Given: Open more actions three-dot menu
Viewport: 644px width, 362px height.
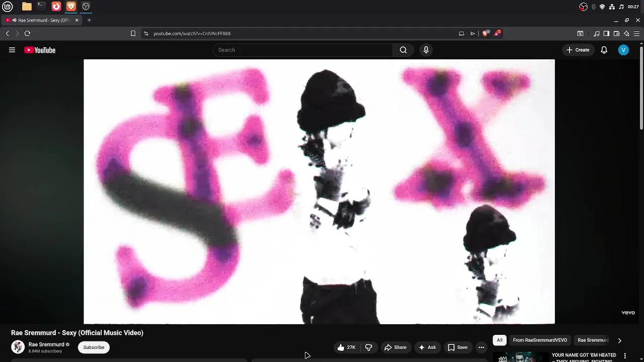Looking at the screenshot, I should (x=481, y=347).
